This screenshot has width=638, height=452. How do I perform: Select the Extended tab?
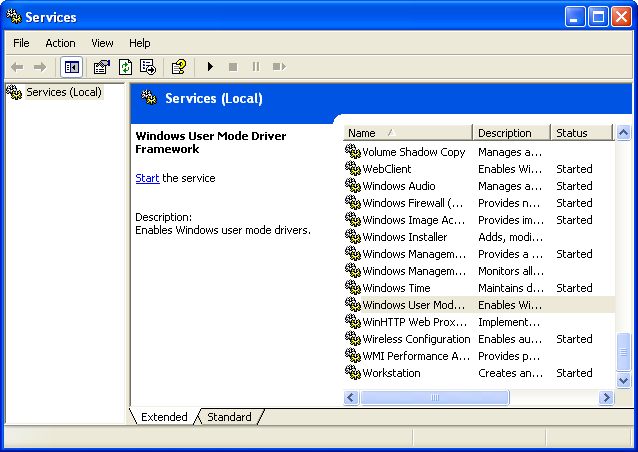(164, 417)
